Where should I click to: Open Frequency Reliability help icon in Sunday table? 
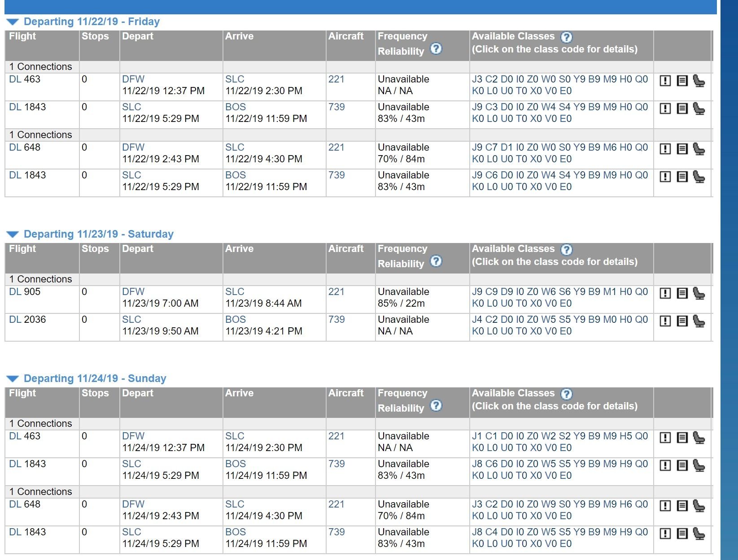click(436, 406)
